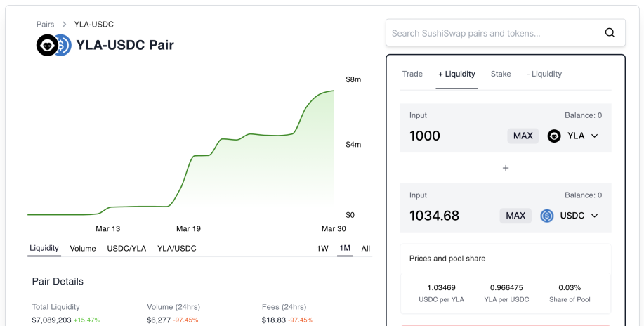This screenshot has width=644, height=326.
Task: Click the 1000 YLA amount field
Action: 425,136
